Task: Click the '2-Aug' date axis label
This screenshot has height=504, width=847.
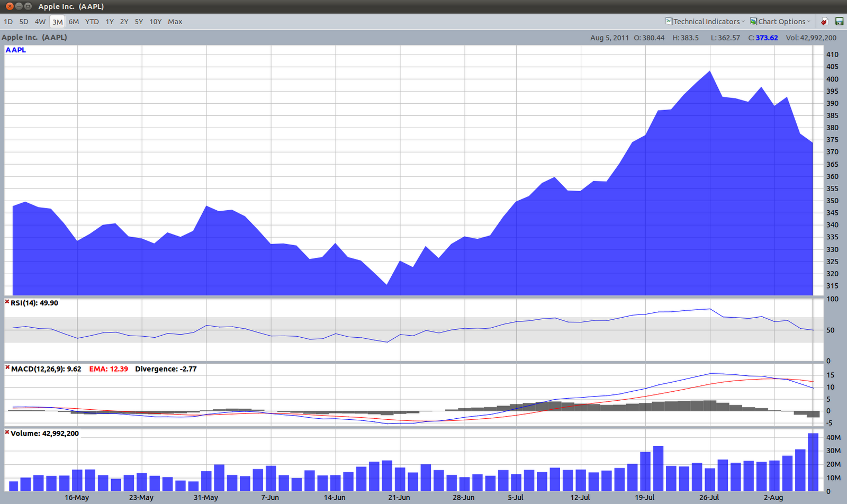Action: tap(774, 498)
